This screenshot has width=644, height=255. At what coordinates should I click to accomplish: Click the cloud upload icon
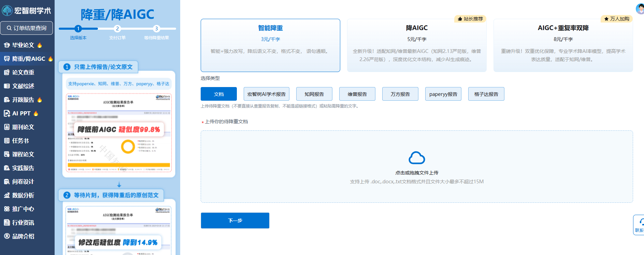coord(417,158)
